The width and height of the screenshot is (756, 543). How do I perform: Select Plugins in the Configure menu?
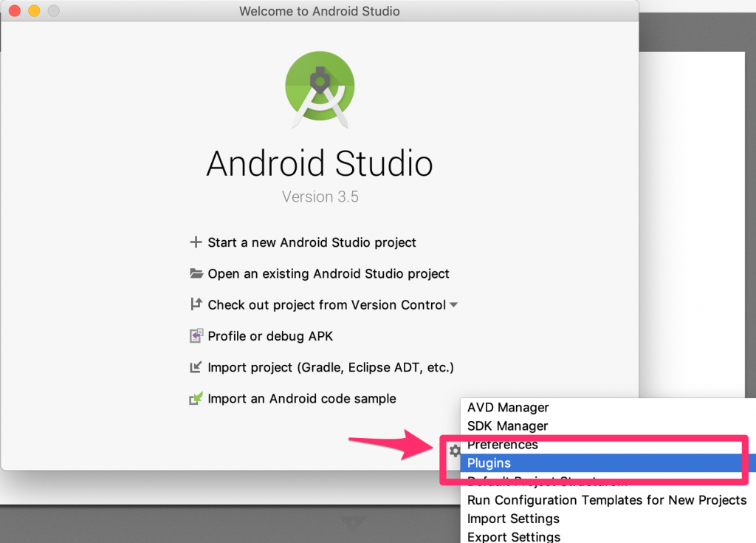coord(608,463)
